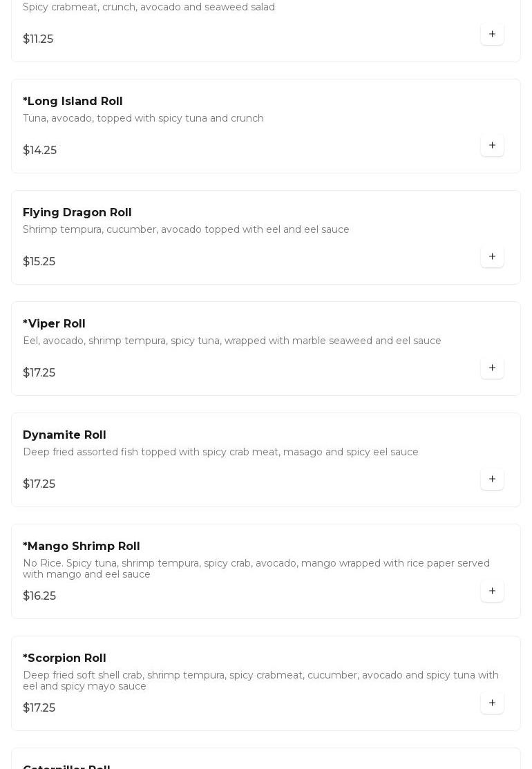Open Dynamite Roll item details
Viewport: 532px width, 769px height.
coord(64,435)
